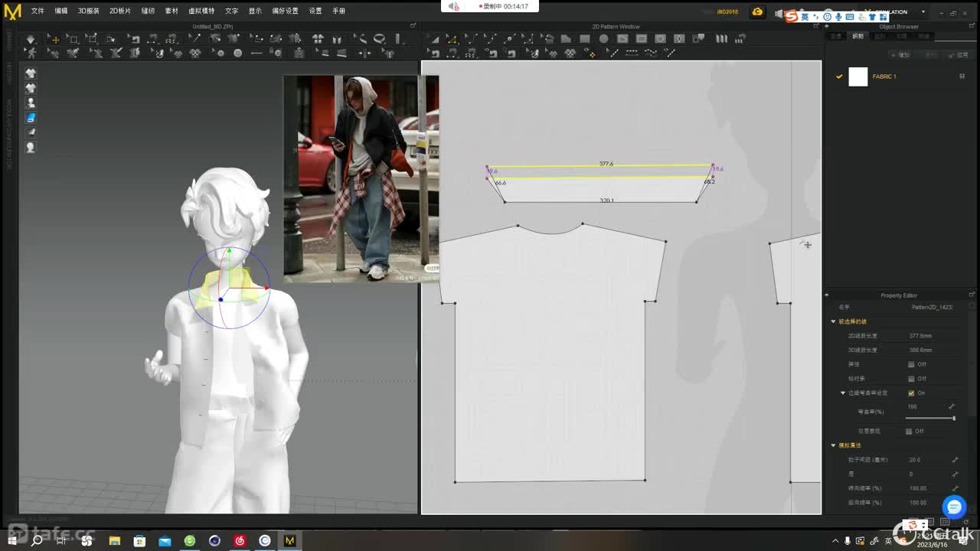Open the 虚拟模特 menu
Screen dimensions: 980x551
pyautogui.click(x=201, y=11)
